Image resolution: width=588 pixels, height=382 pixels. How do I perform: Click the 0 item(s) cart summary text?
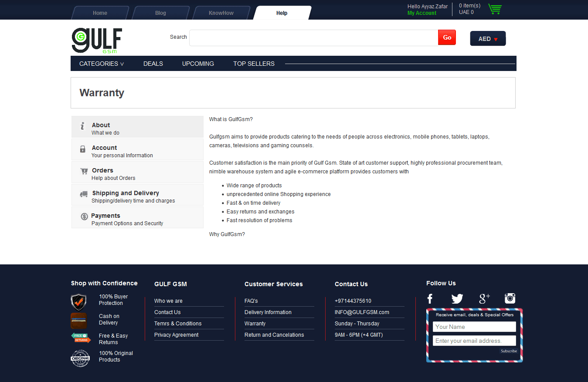point(469,6)
